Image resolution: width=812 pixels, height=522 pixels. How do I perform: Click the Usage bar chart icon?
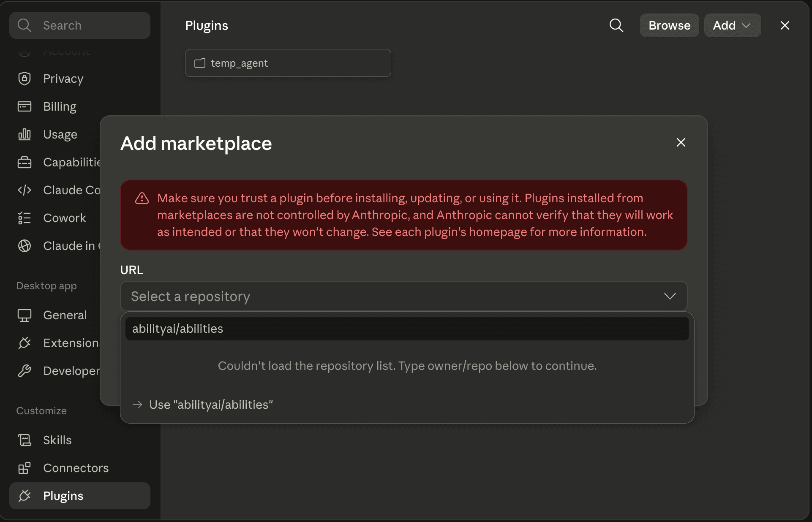click(x=25, y=134)
